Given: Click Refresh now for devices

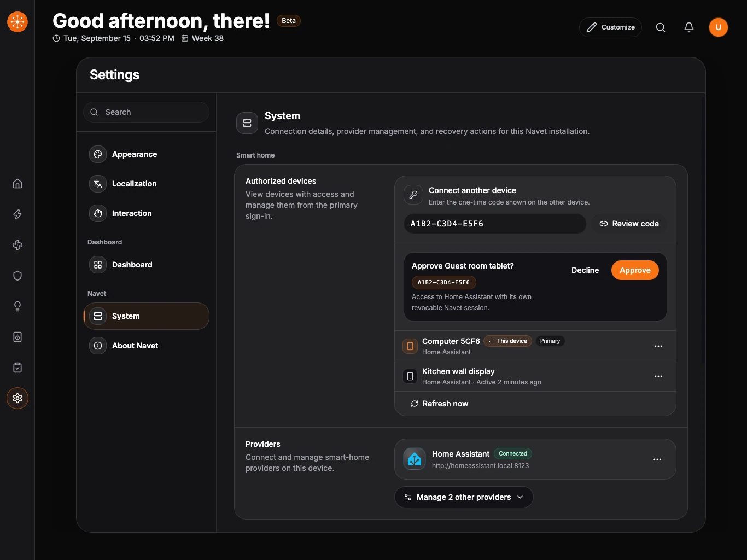Looking at the screenshot, I should (x=439, y=404).
